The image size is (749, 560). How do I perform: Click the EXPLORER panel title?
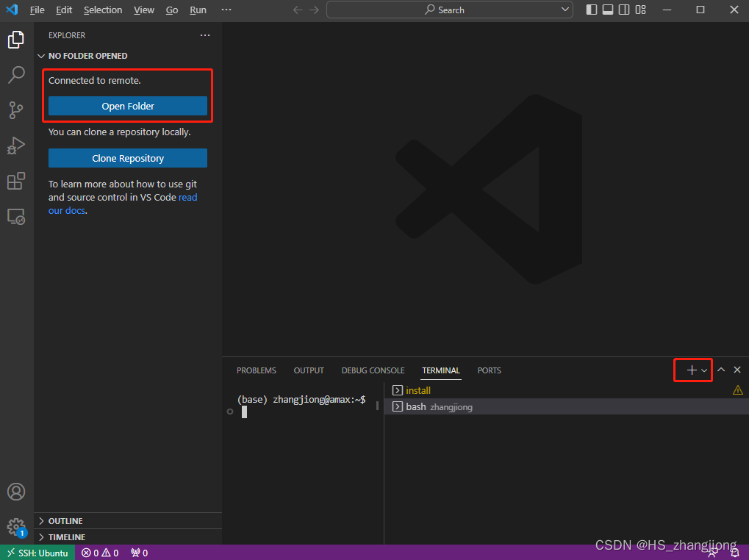(x=67, y=35)
